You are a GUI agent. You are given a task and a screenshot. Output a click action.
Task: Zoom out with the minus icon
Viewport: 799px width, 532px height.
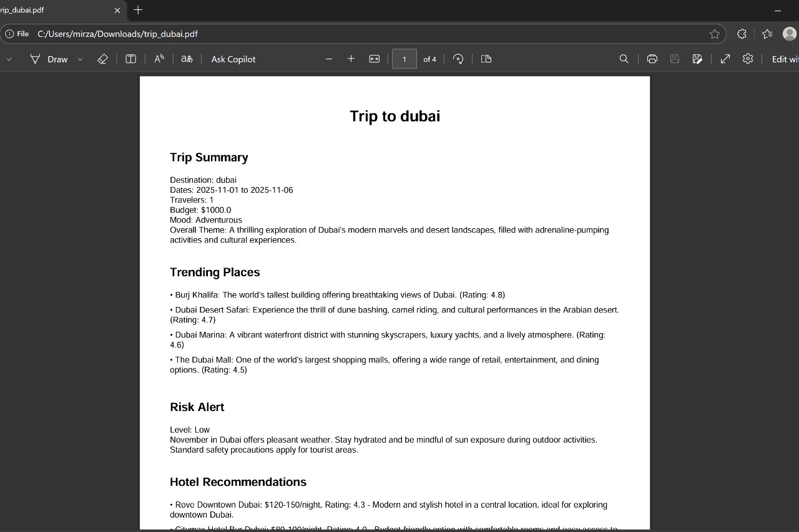click(329, 59)
